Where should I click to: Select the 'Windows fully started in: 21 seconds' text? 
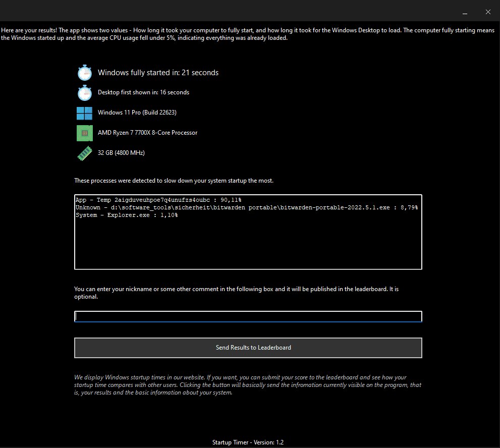point(158,73)
